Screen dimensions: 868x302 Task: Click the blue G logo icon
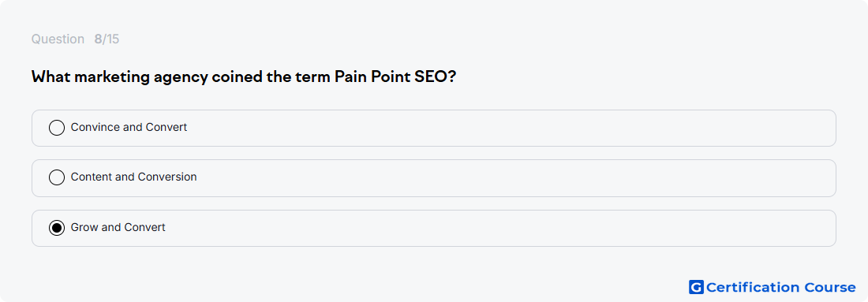click(696, 287)
